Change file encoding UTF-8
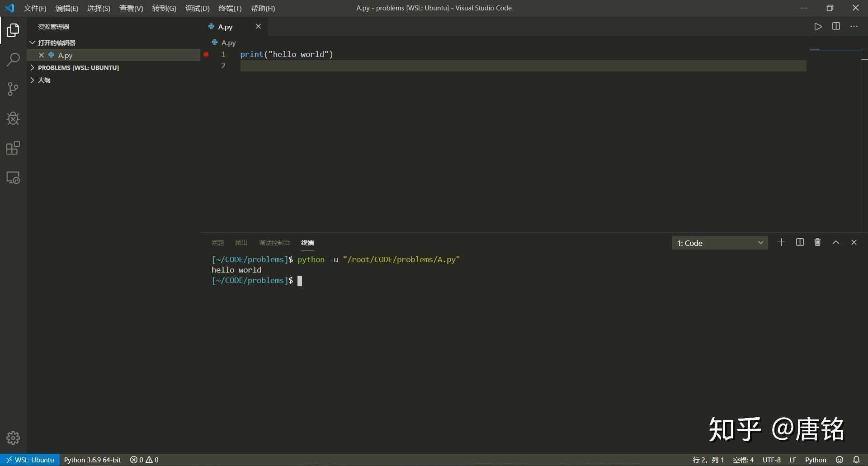868x466 pixels. pyautogui.click(x=771, y=460)
